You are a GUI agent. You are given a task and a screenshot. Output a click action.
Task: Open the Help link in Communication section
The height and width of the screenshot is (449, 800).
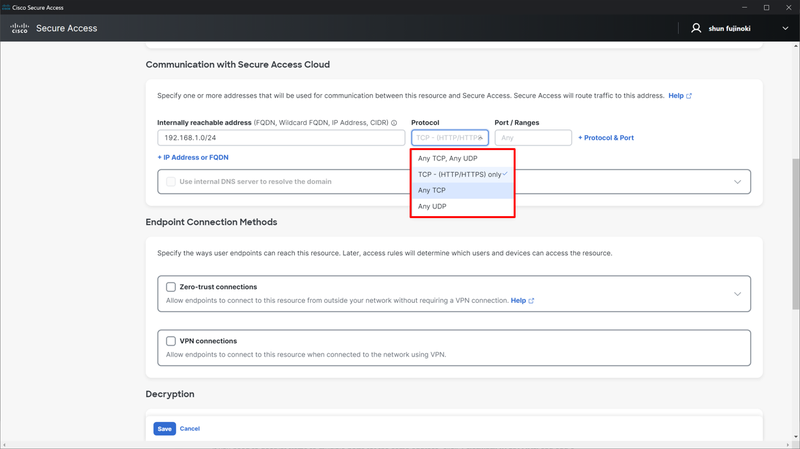(676, 95)
